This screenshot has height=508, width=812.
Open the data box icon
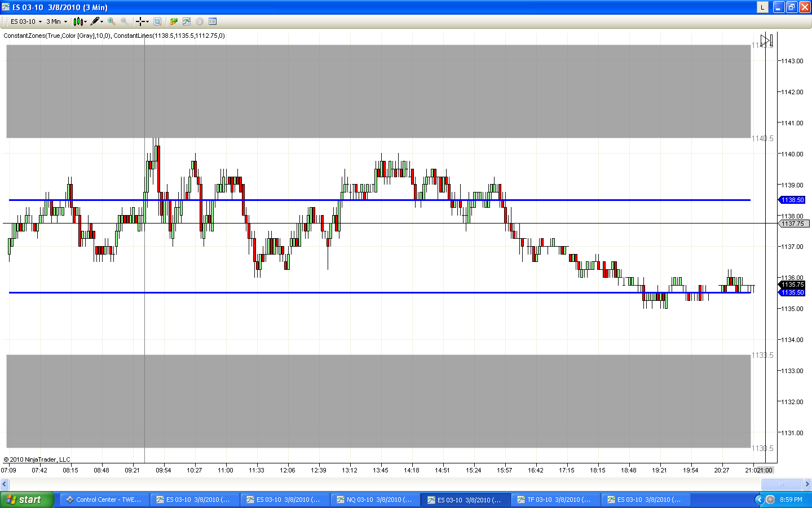pos(157,21)
